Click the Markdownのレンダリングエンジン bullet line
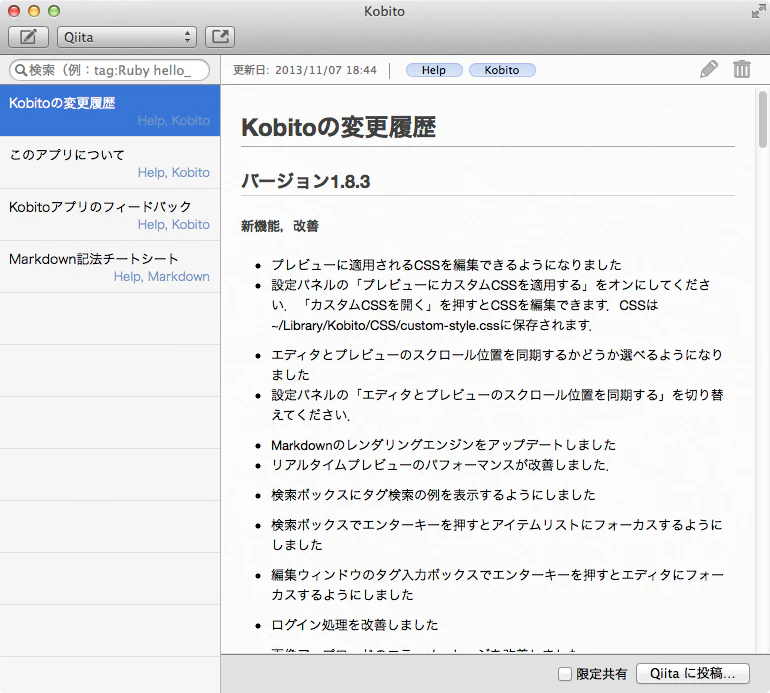 coord(443,445)
